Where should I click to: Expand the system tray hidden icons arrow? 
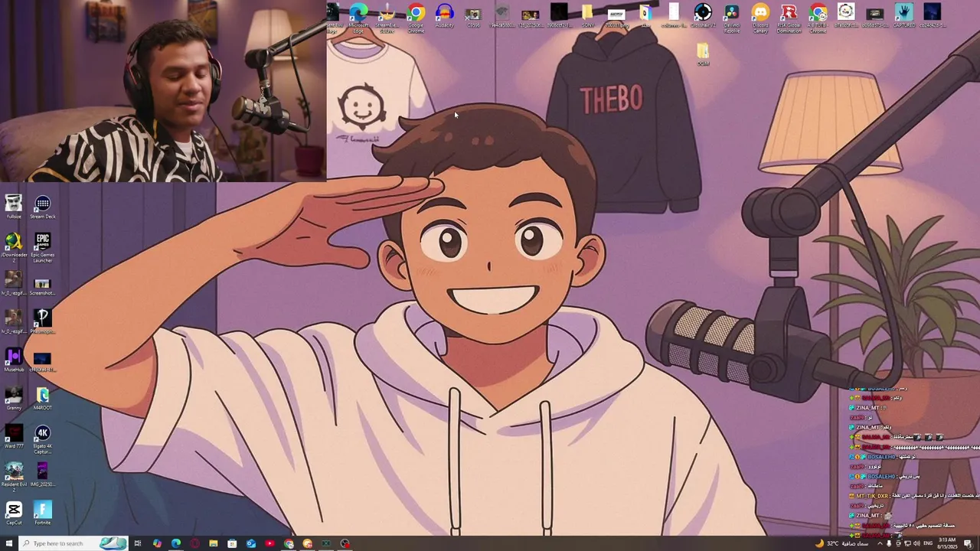tap(879, 543)
